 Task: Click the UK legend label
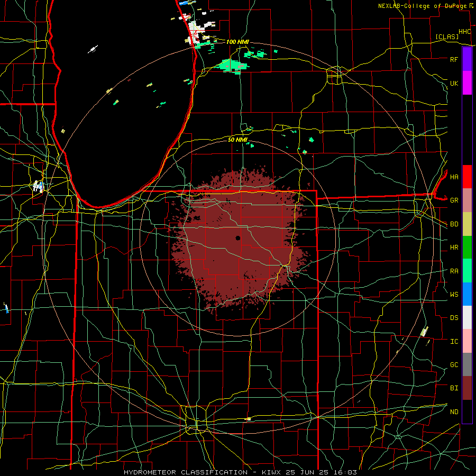[x=454, y=83]
